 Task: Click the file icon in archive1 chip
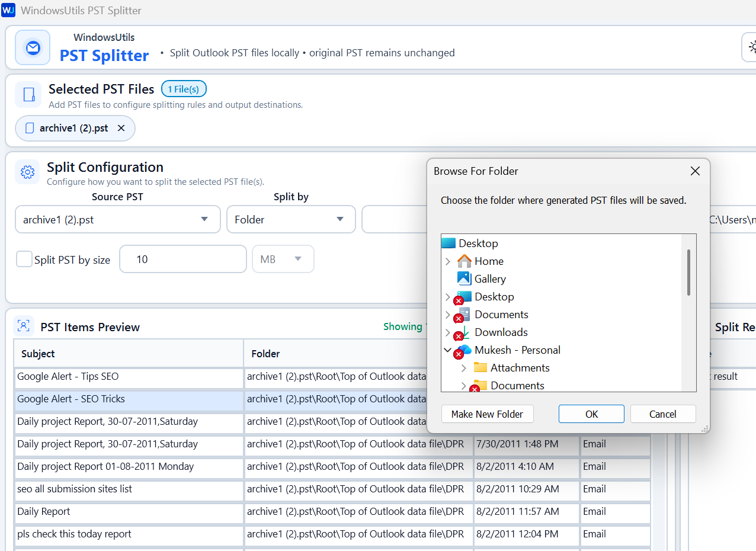pos(30,128)
